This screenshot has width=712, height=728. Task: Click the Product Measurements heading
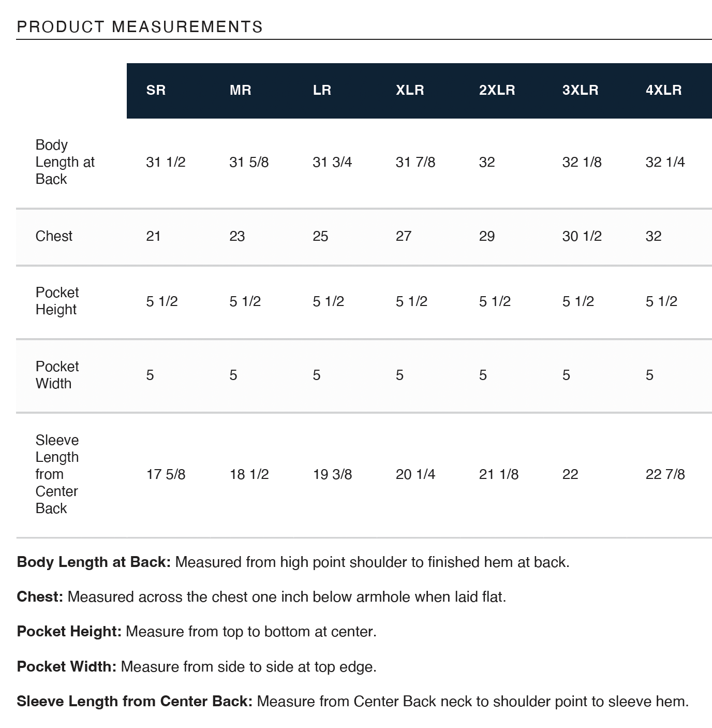tap(140, 27)
